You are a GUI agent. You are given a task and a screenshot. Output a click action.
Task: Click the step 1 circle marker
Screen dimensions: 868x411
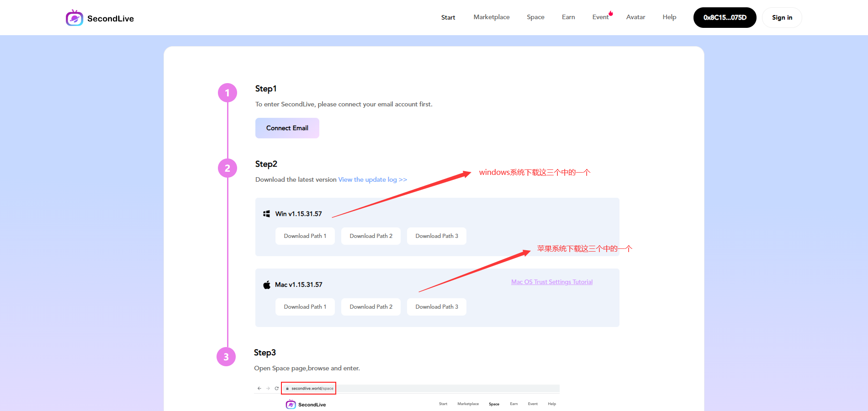click(228, 93)
